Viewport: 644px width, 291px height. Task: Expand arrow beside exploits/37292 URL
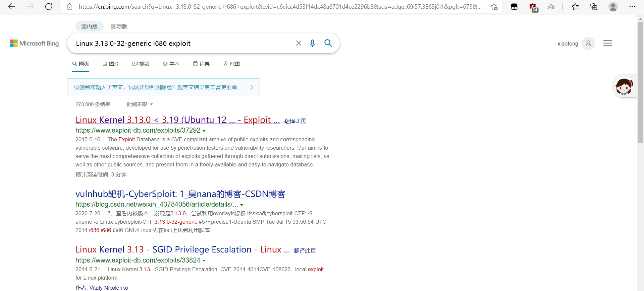[204, 131]
